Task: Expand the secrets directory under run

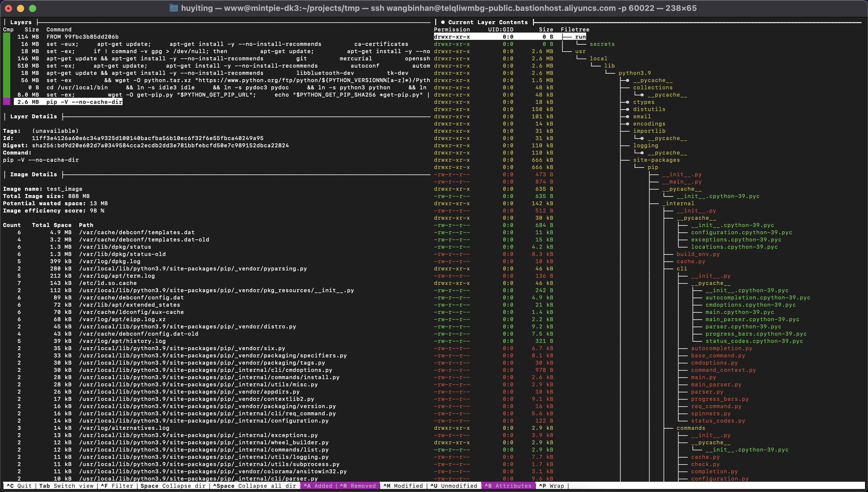Action: point(603,44)
